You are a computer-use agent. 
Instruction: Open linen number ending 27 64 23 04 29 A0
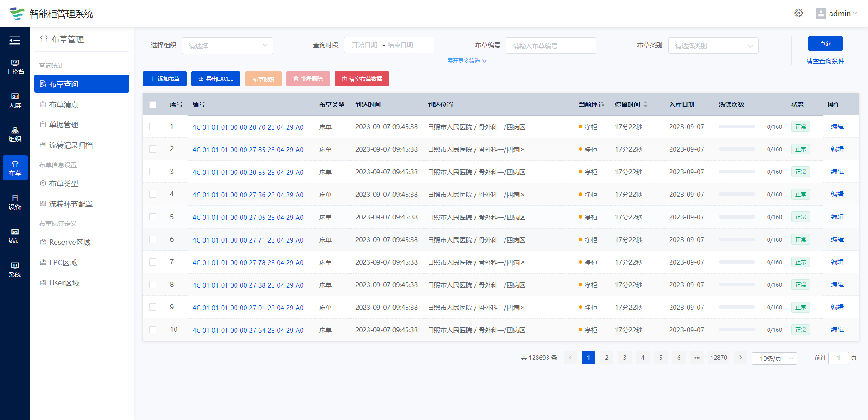point(248,330)
